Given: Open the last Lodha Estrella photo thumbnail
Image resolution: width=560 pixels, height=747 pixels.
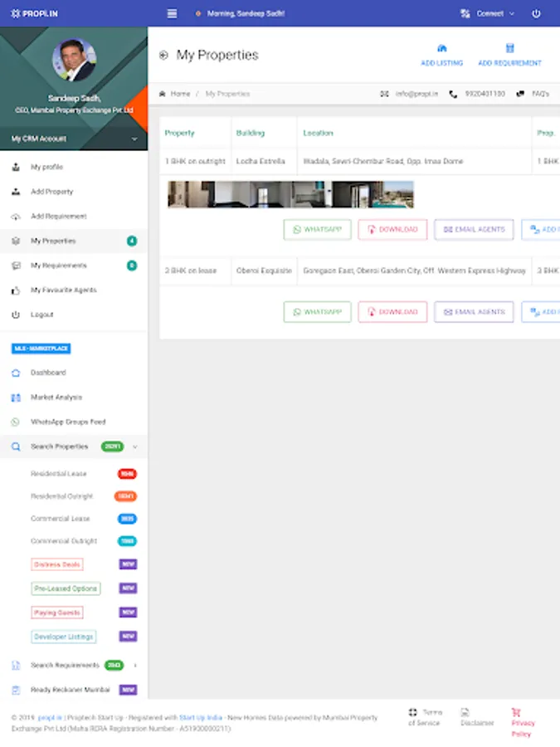Looking at the screenshot, I should [x=392, y=194].
